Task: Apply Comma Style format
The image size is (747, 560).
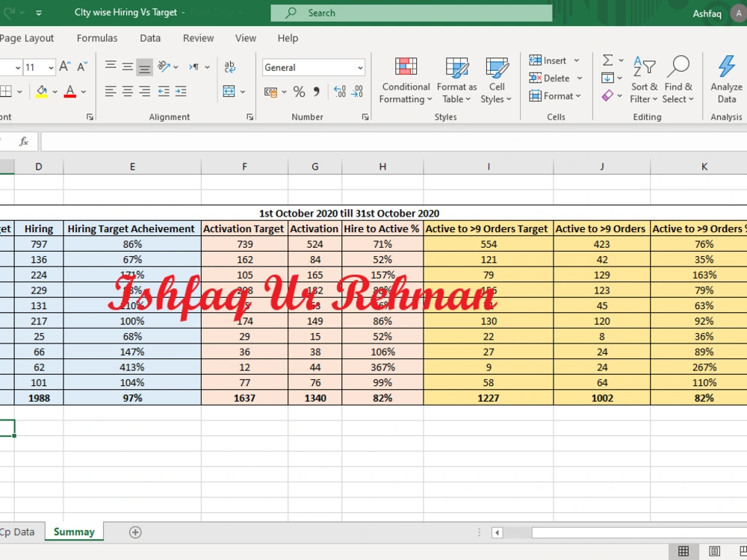Action: 316,92
